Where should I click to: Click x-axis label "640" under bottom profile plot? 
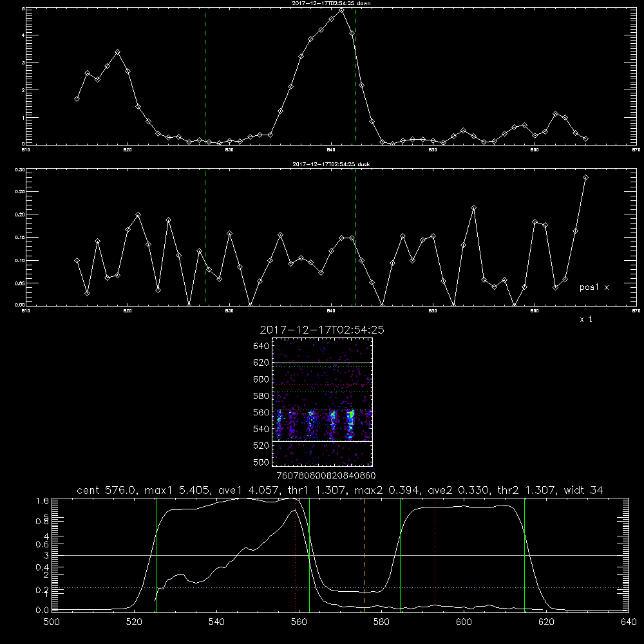coord(629,622)
